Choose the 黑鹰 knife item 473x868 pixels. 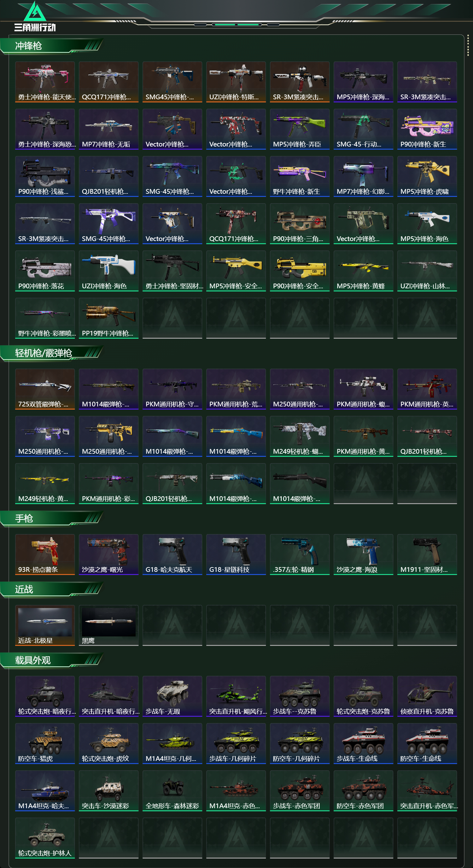tap(108, 625)
